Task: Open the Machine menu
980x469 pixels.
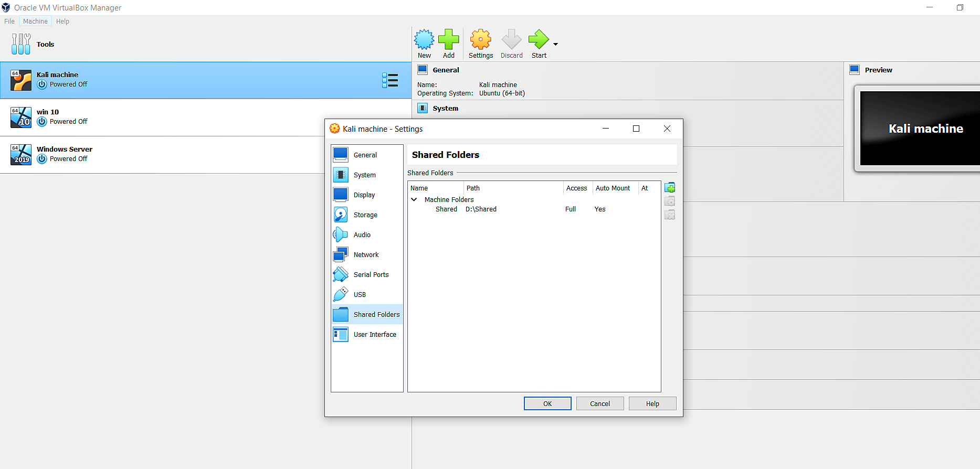Action: point(35,21)
